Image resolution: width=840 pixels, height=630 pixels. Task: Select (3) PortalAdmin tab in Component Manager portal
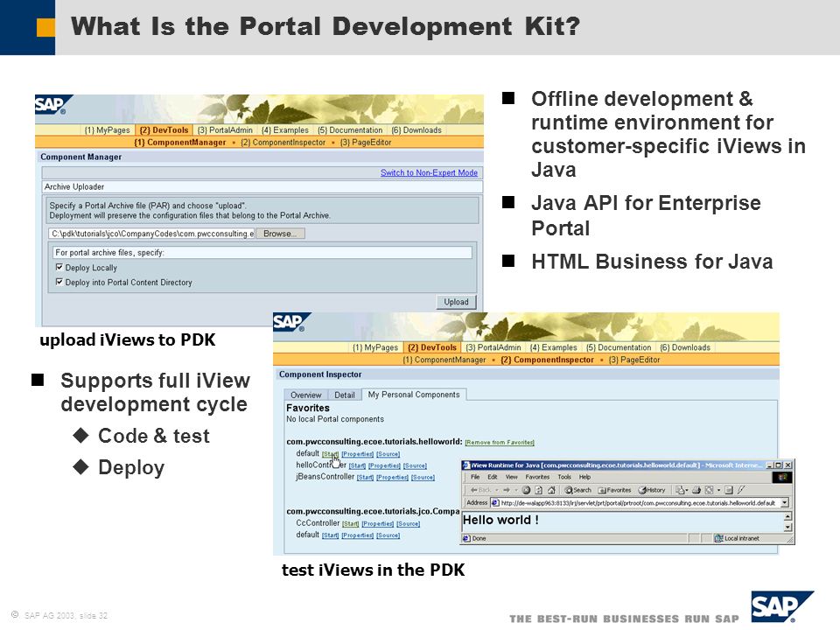225,130
